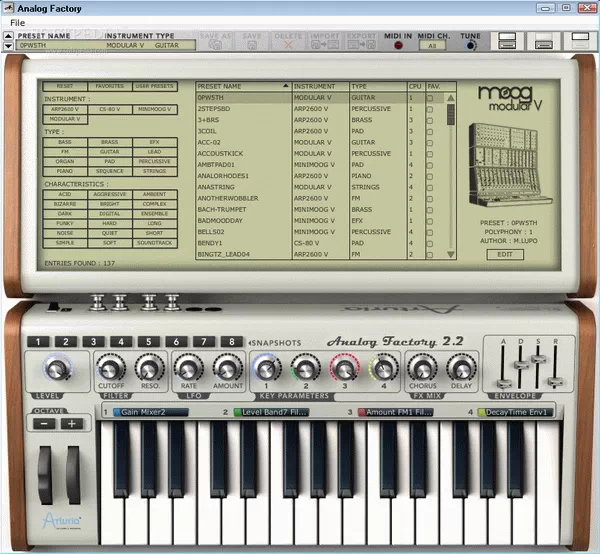Sort list by CPU column header
This screenshot has width=600, height=554.
pos(416,86)
